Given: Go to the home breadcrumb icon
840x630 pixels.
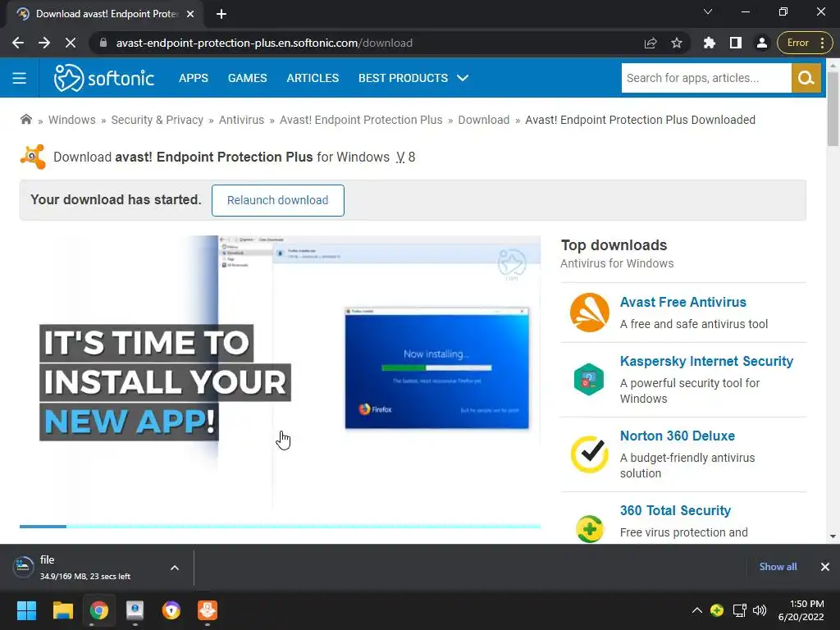Looking at the screenshot, I should [25, 120].
